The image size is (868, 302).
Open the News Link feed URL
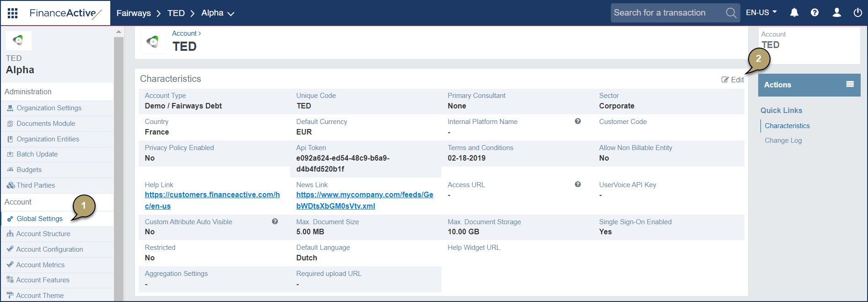tap(365, 200)
